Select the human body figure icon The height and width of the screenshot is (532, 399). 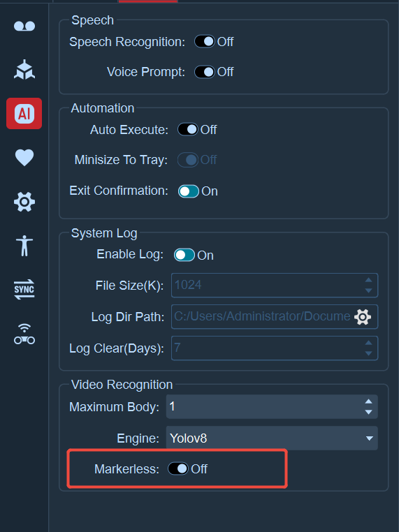tap(24, 246)
